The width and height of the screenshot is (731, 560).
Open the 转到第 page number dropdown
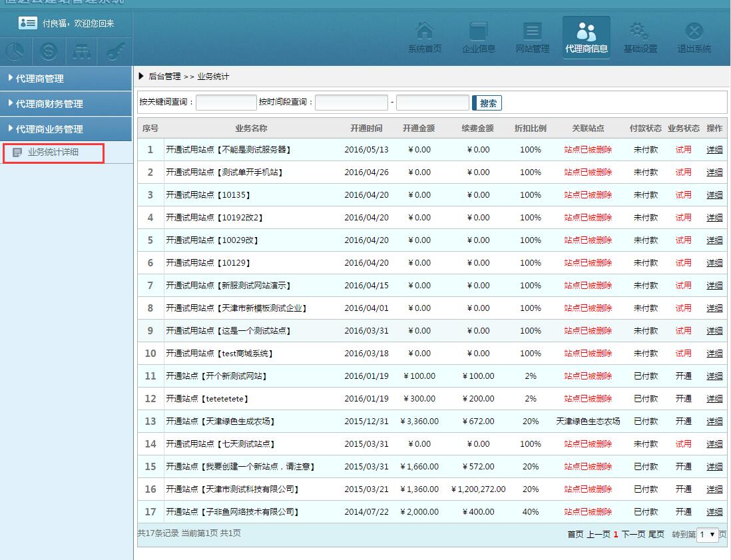pos(707,534)
